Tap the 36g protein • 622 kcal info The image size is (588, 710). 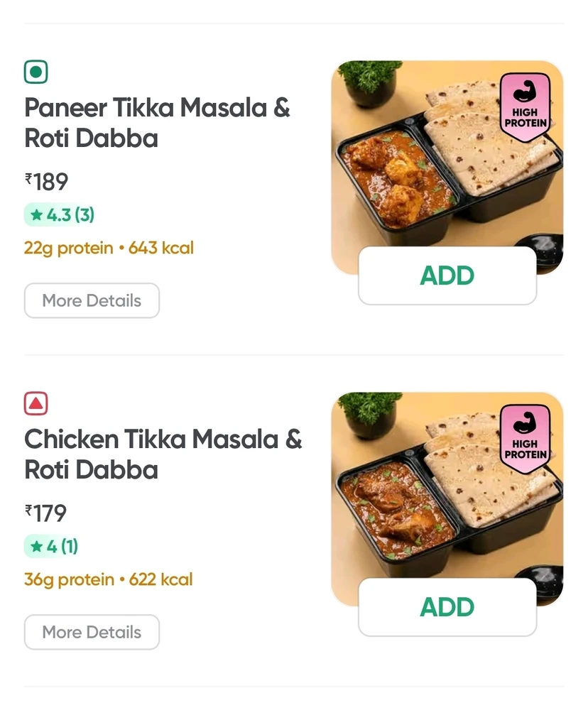coord(108,579)
